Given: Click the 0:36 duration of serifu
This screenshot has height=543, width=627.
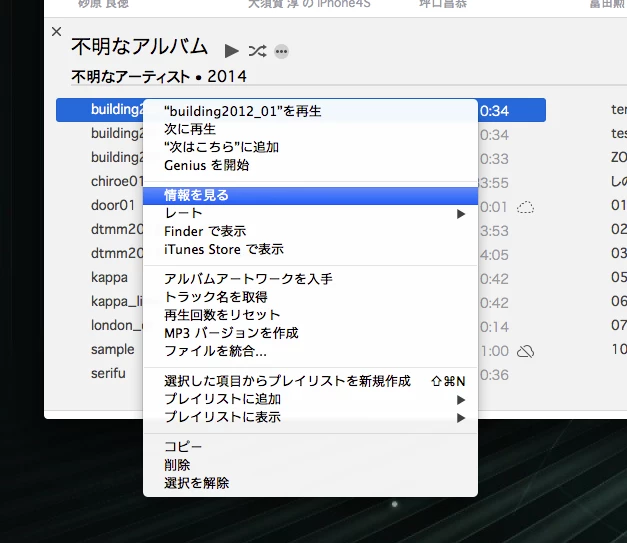Looking at the screenshot, I should click(x=494, y=375).
